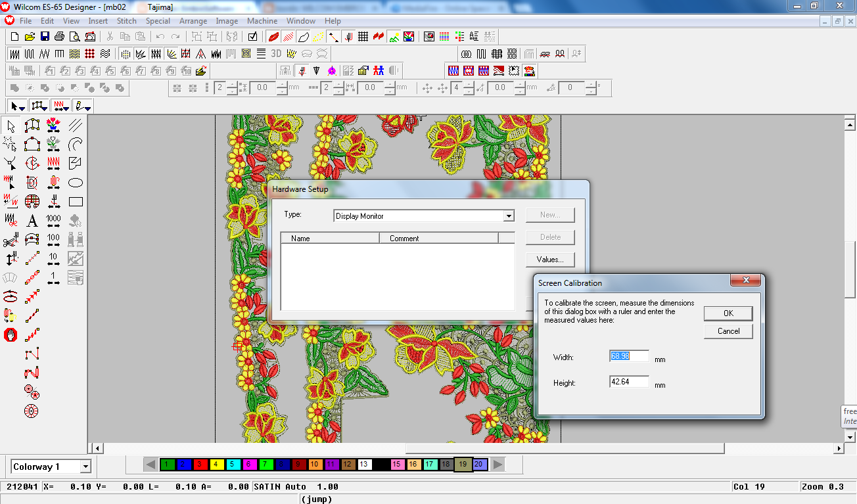
Task: Click the stepper beside the value 4
Action: point(469,87)
